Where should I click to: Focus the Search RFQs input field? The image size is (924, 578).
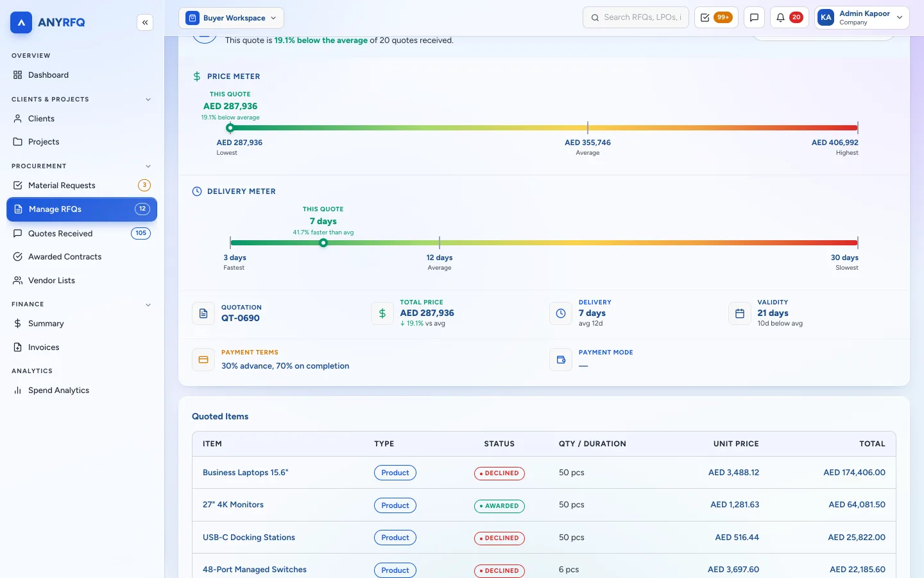click(635, 17)
